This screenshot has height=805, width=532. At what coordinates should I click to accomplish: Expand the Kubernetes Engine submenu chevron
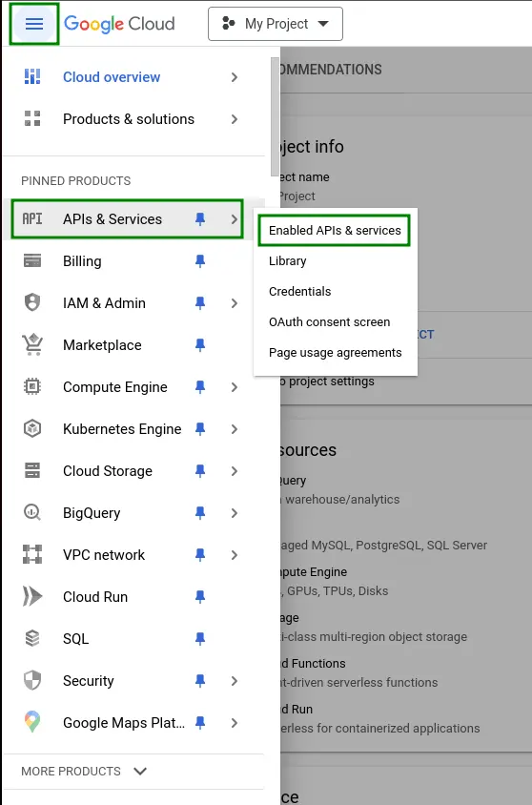(x=235, y=429)
